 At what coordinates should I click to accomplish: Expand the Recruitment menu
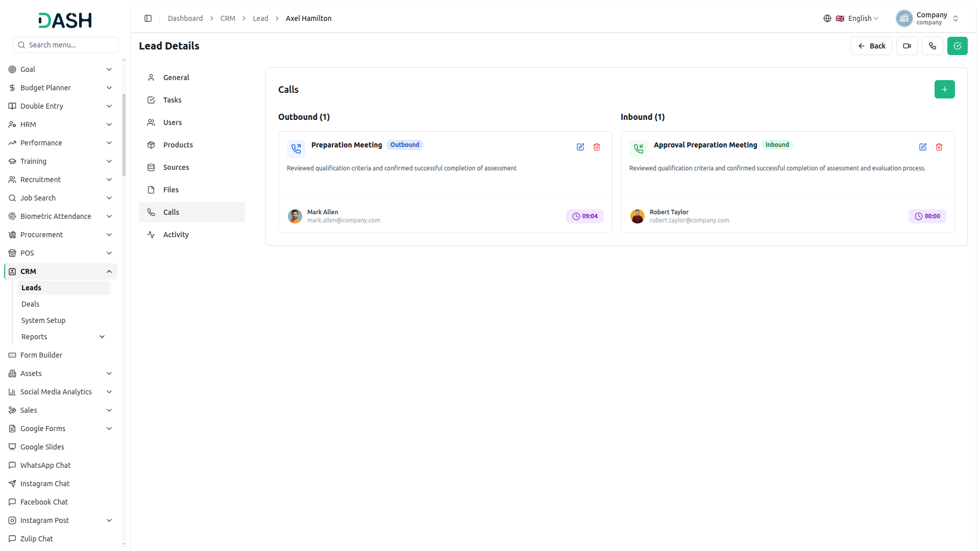pos(109,180)
